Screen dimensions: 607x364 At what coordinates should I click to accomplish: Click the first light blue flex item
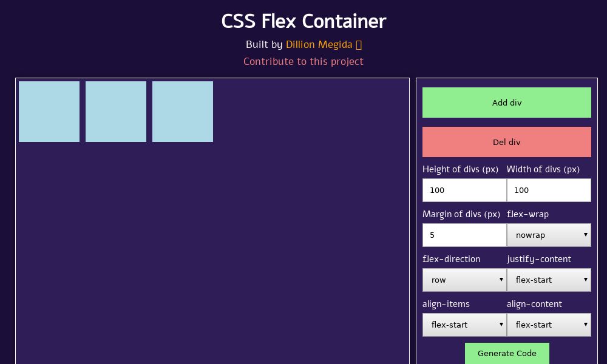coord(49,112)
